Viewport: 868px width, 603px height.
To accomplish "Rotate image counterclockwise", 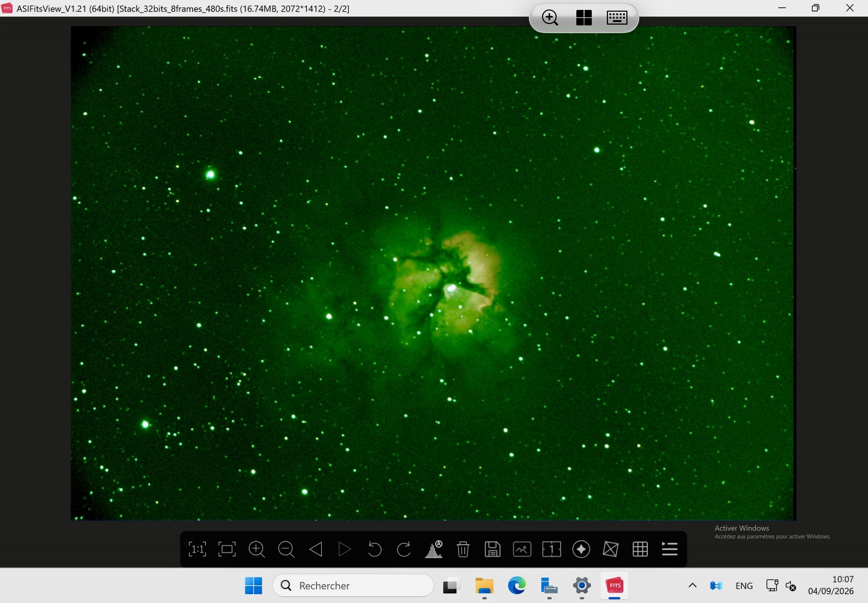I will pyautogui.click(x=374, y=549).
